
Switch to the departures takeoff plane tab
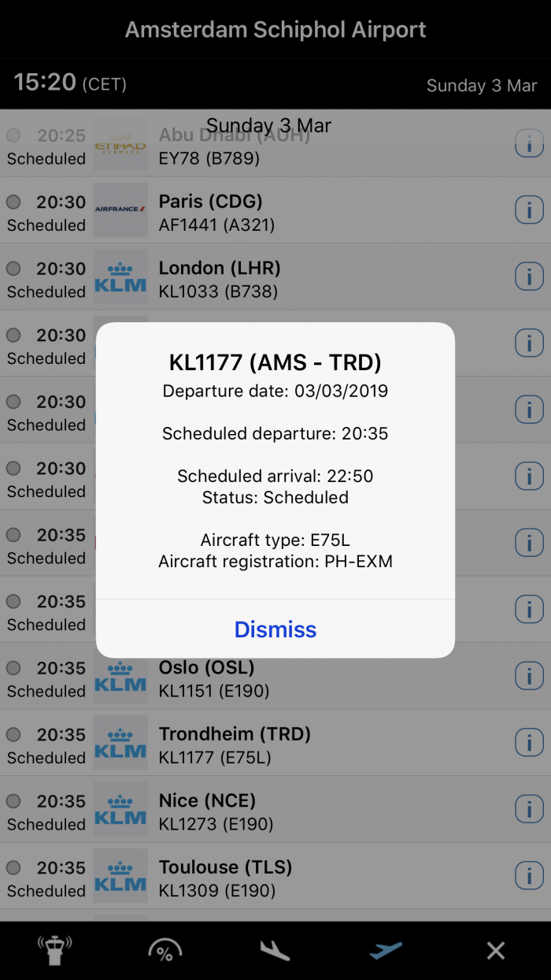coord(386,950)
